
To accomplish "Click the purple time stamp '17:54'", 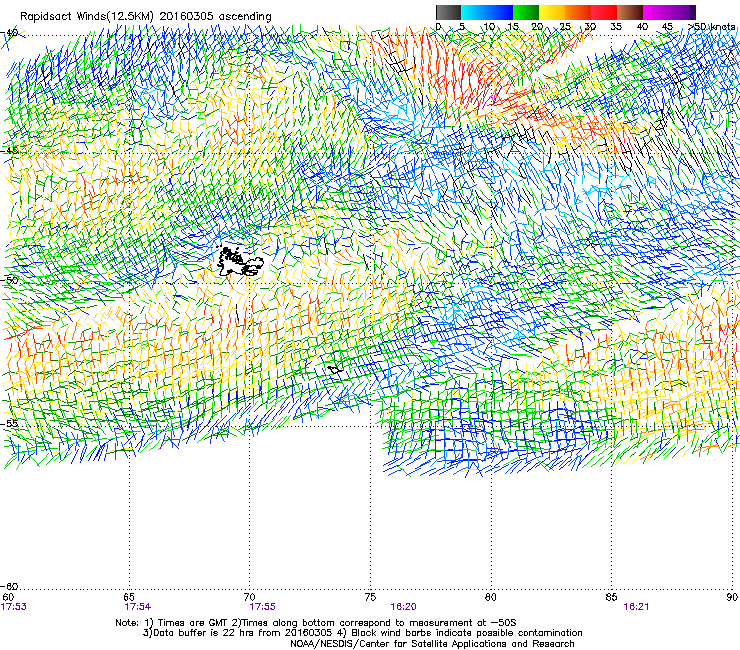I will point(137,607).
